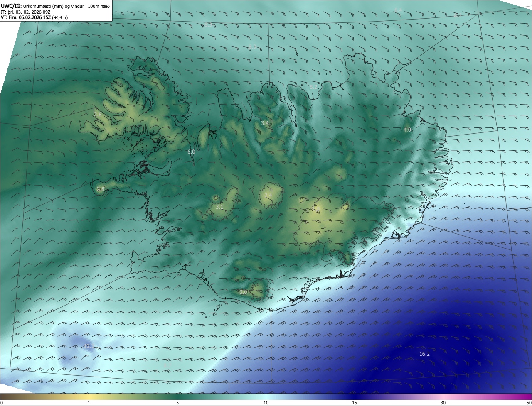The height and width of the screenshot is (406, 532).
Task: Click the 3.4 value in north Iceland
Action: click(x=265, y=123)
